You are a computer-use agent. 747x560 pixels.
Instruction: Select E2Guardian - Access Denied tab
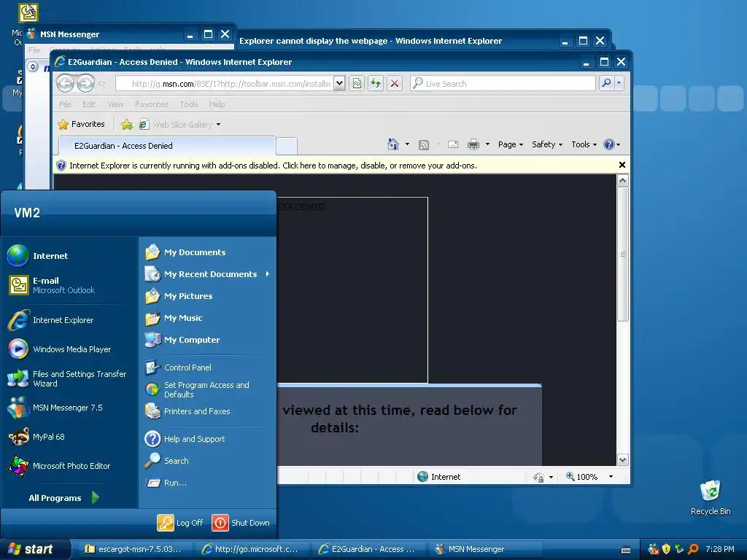click(167, 146)
